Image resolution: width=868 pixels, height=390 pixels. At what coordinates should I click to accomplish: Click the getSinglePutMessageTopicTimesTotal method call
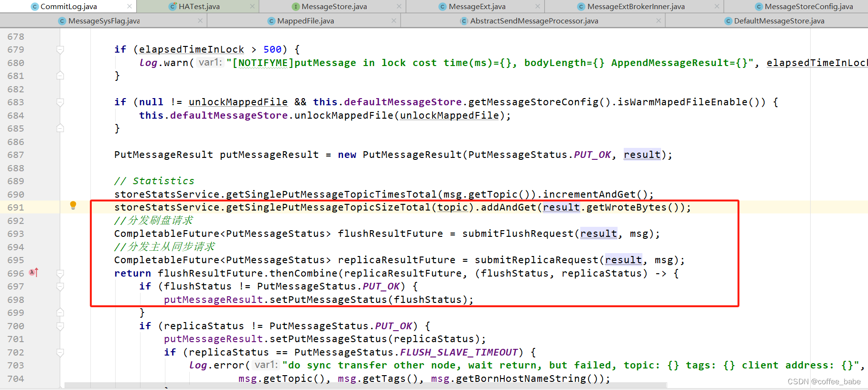331,194
